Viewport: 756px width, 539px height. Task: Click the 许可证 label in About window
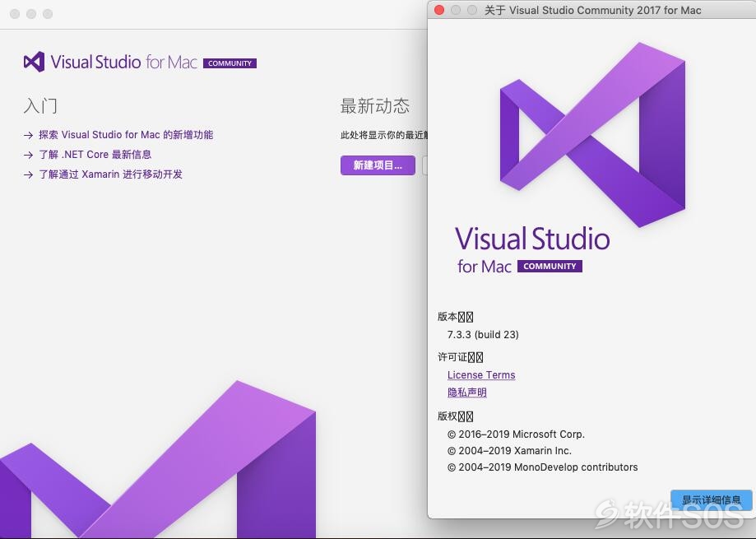(x=461, y=357)
